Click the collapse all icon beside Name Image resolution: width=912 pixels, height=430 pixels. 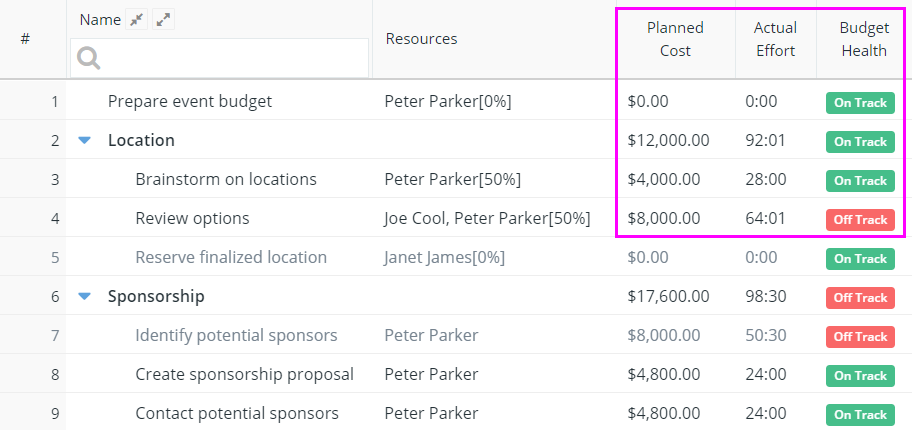coord(137,20)
